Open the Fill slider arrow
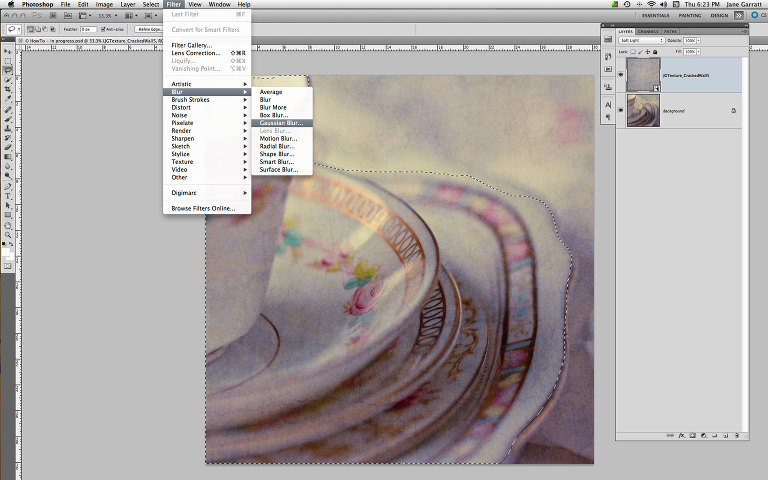 (x=698, y=51)
